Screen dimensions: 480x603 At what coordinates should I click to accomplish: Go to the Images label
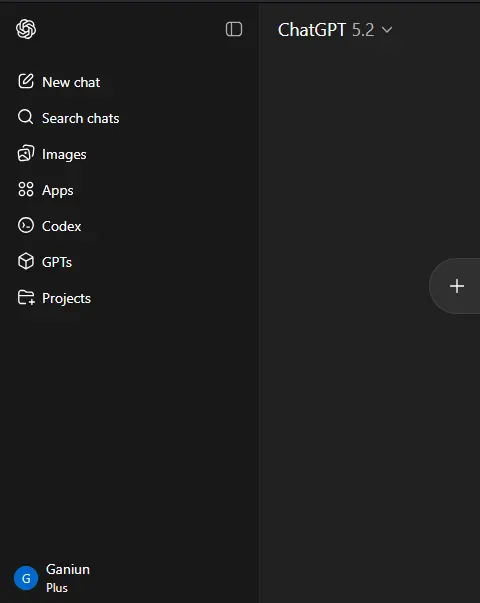(x=64, y=155)
